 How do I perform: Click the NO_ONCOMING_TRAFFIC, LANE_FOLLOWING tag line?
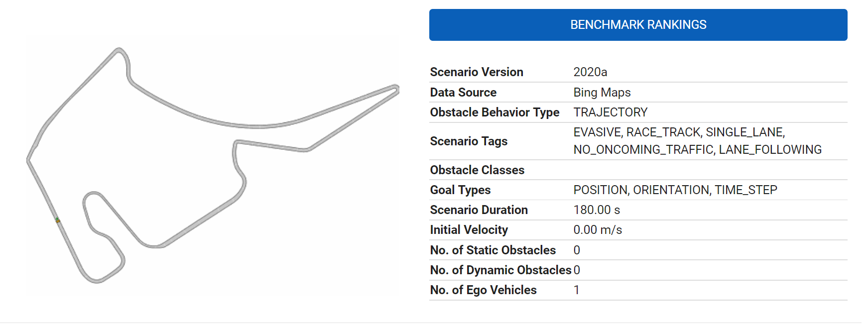click(697, 150)
